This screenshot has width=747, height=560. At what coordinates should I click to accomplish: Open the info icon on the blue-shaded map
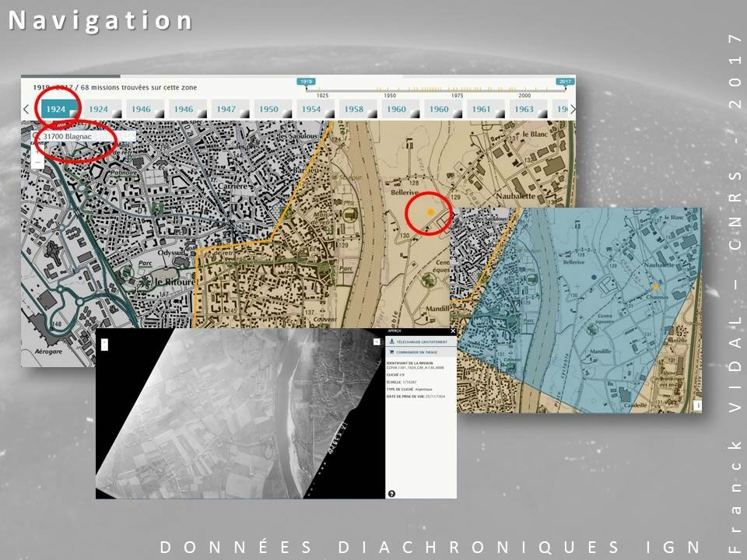(697, 405)
